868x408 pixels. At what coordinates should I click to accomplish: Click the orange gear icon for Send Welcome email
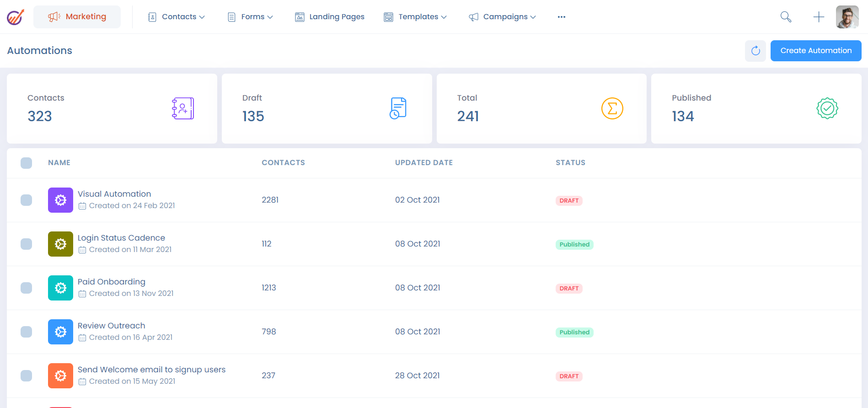60,376
